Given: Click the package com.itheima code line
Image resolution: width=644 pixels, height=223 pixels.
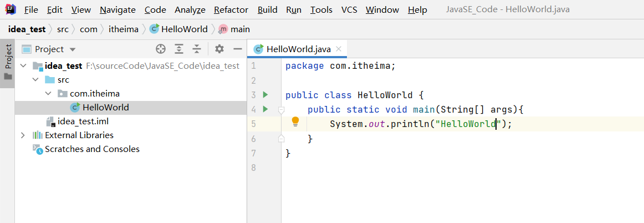Looking at the screenshot, I should pyautogui.click(x=340, y=66).
